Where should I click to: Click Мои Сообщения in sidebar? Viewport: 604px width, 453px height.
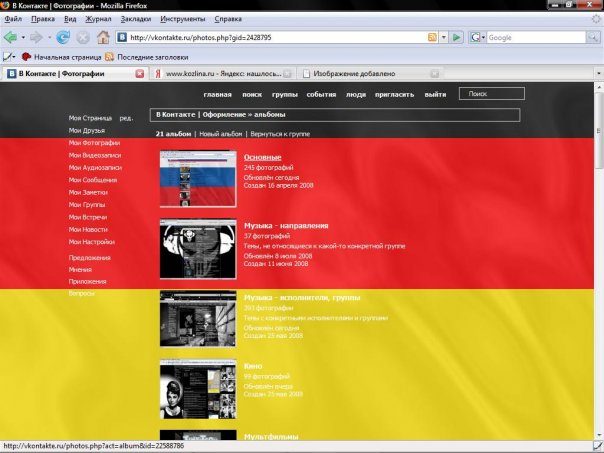tap(93, 180)
